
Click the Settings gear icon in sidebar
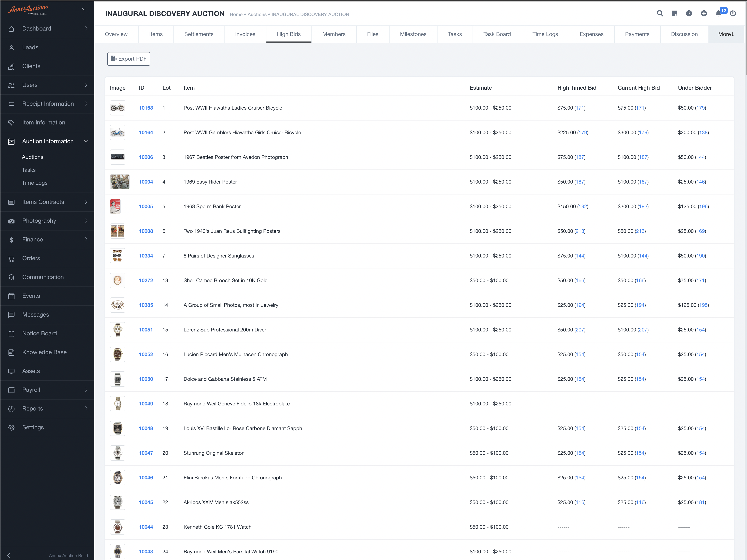(12, 427)
